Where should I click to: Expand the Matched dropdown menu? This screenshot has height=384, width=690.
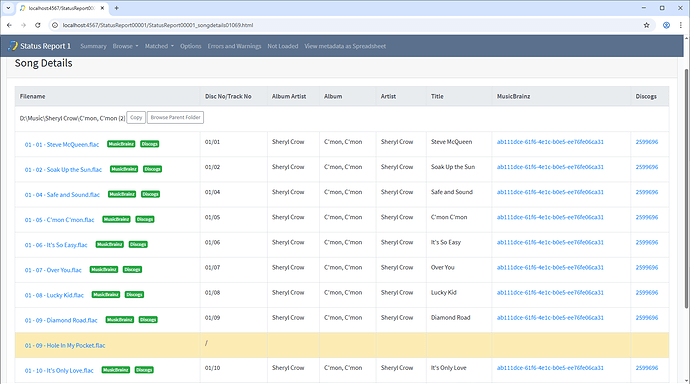point(159,46)
